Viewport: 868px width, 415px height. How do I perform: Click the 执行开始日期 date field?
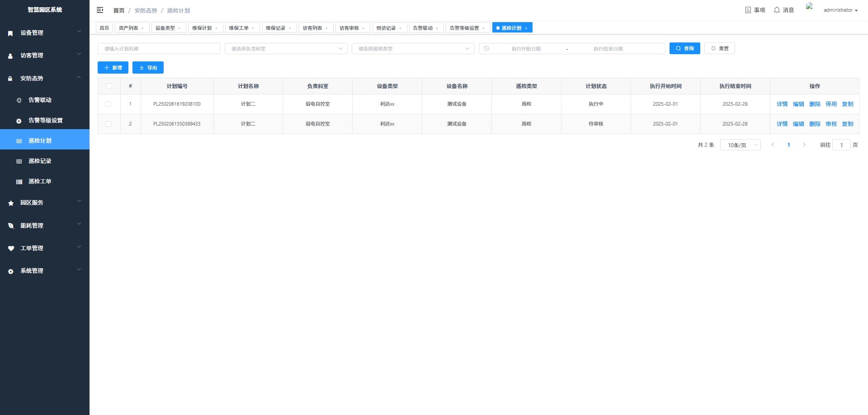click(526, 48)
